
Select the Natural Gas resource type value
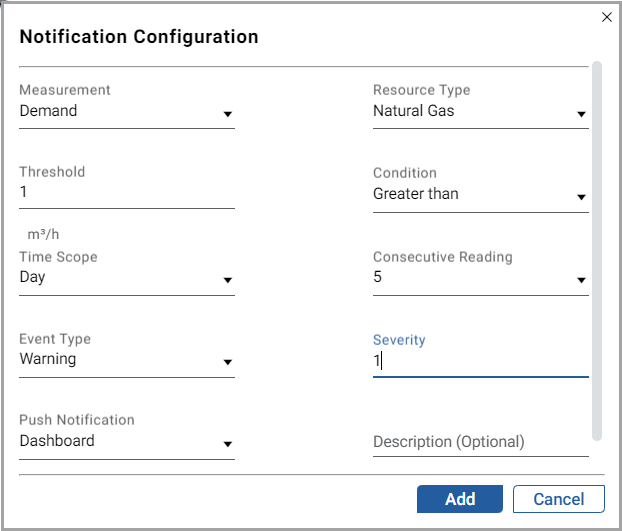point(413,111)
